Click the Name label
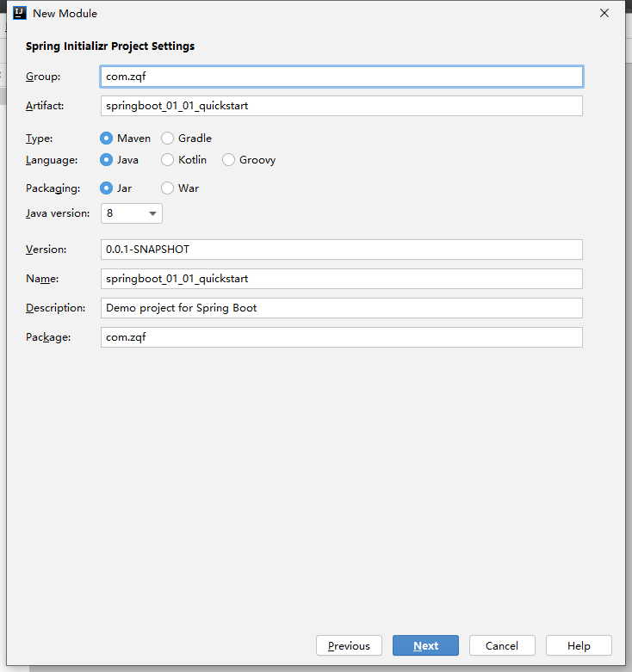Image resolution: width=632 pixels, height=672 pixels. pyautogui.click(x=42, y=279)
